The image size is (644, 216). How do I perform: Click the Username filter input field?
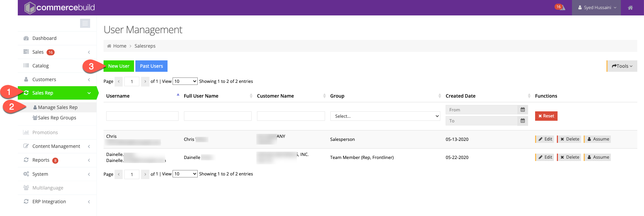pos(142,116)
